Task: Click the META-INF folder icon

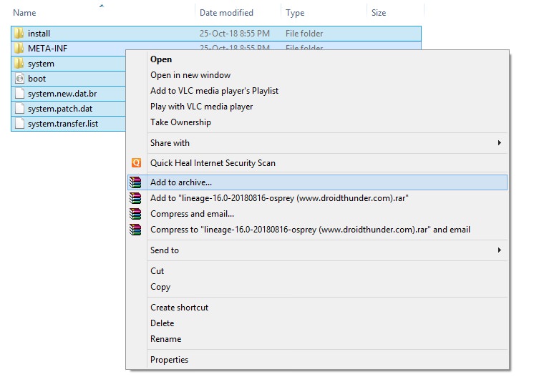Action: [x=19, y=49]
